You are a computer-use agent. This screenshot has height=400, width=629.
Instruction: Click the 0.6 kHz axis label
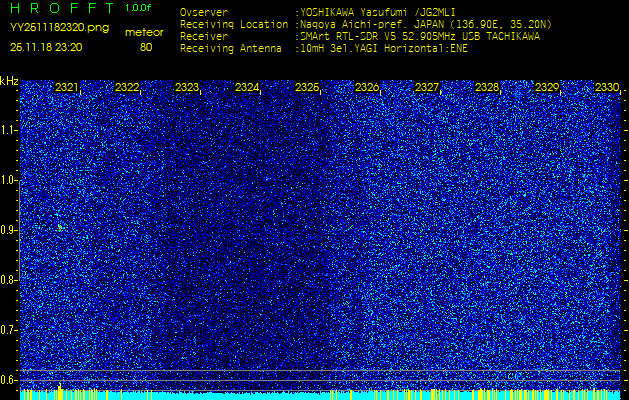click(9, 379)
